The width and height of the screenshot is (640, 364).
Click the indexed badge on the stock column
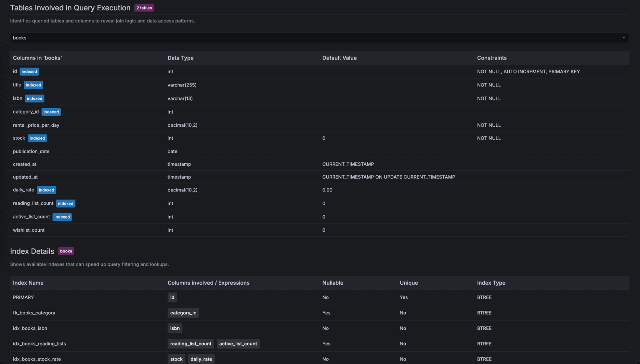(x=37, y=138)
